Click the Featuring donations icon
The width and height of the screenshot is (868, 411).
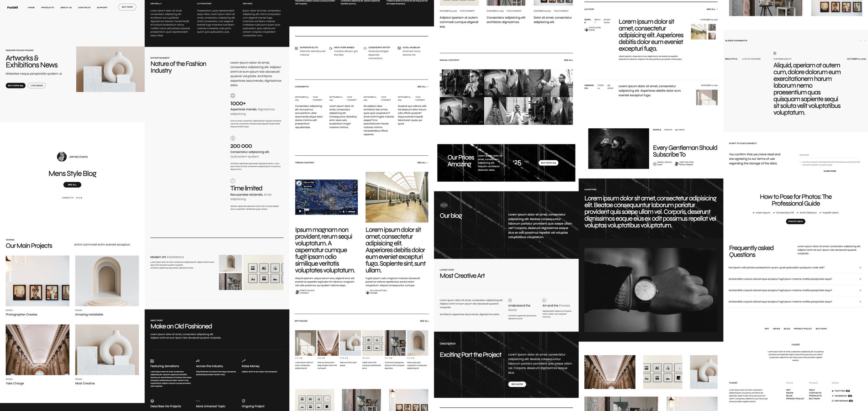coord(152,361)
